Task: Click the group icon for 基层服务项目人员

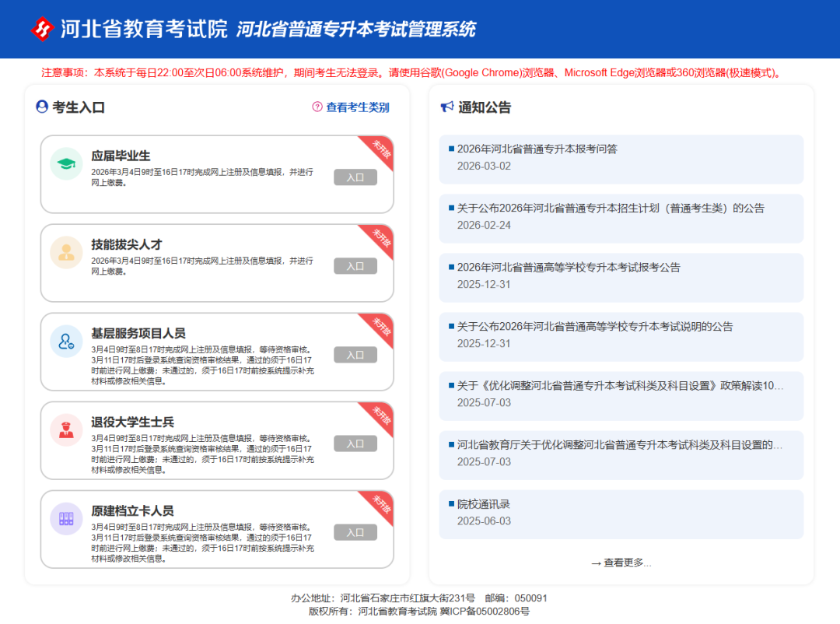Action: tap(66, 342)
